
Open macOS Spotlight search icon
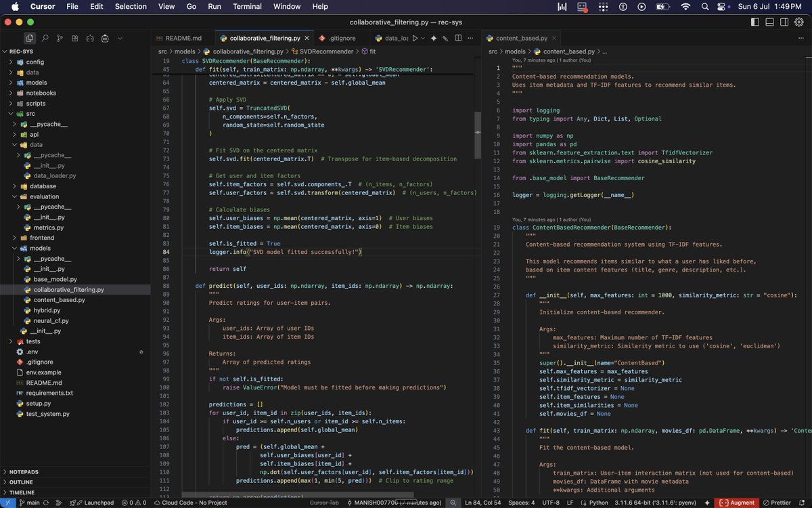click(x=704, y=7)
